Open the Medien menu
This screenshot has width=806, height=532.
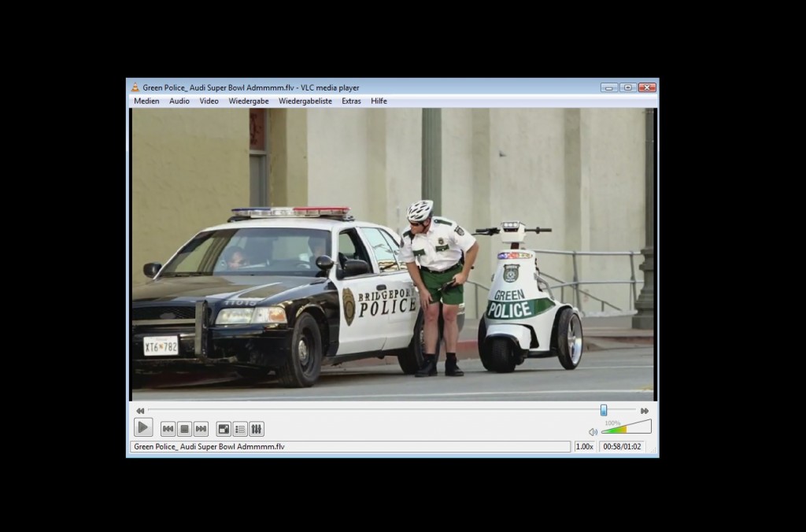point(146,101)
